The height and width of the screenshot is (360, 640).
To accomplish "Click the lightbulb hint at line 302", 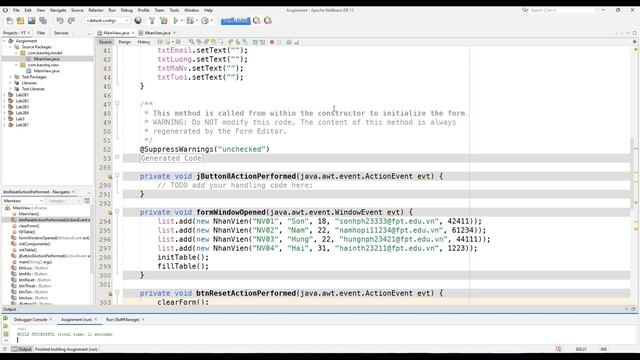I will (x=110, y=293).
